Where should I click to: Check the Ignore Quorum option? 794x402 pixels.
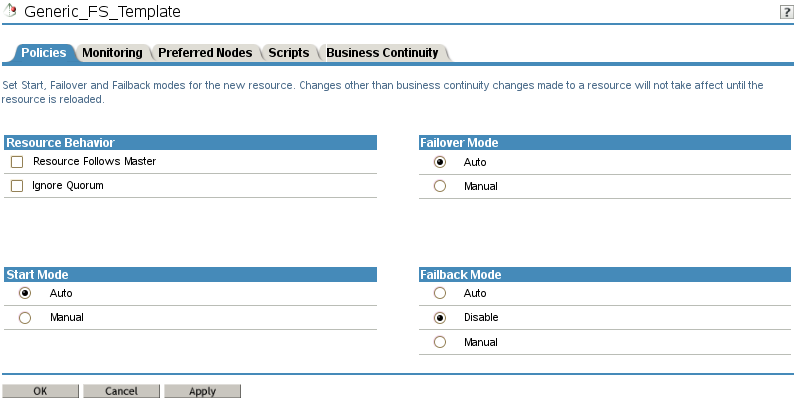click(x=17, y=186)
